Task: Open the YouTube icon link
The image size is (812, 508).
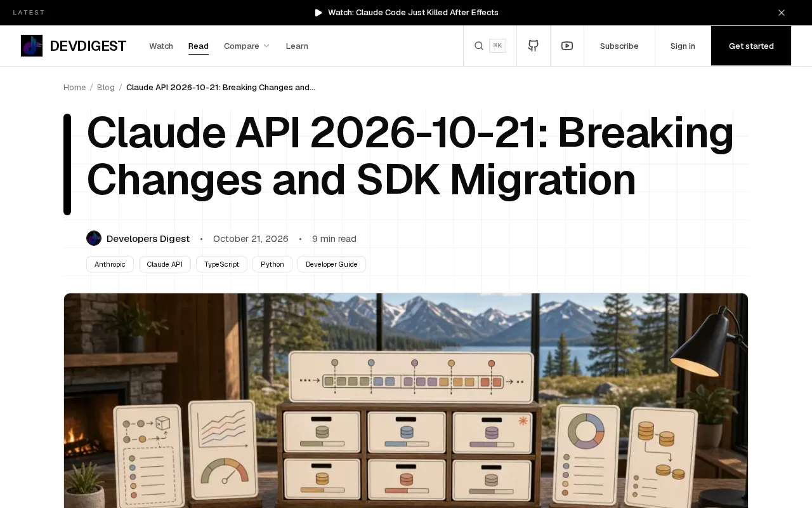Action: [567, 46]
